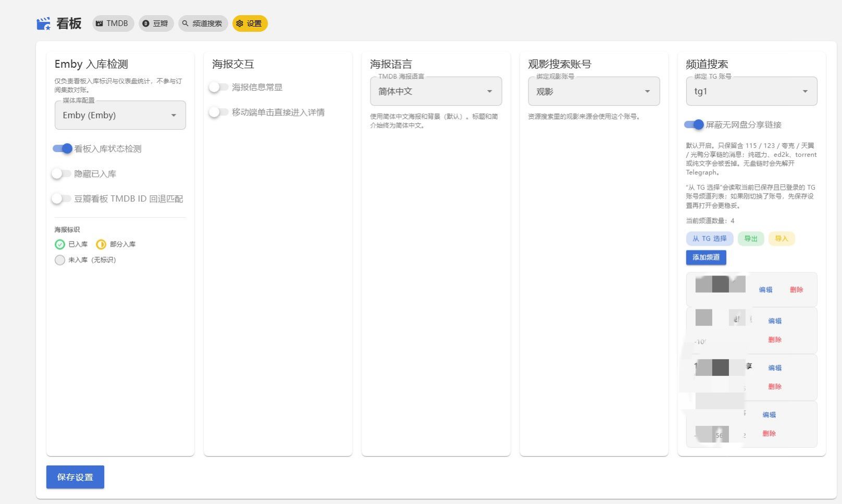Click the 仅负责看板入库标识与仪表盘统计 description
This screenshot has height=504, width=842.
click(118, 85)
